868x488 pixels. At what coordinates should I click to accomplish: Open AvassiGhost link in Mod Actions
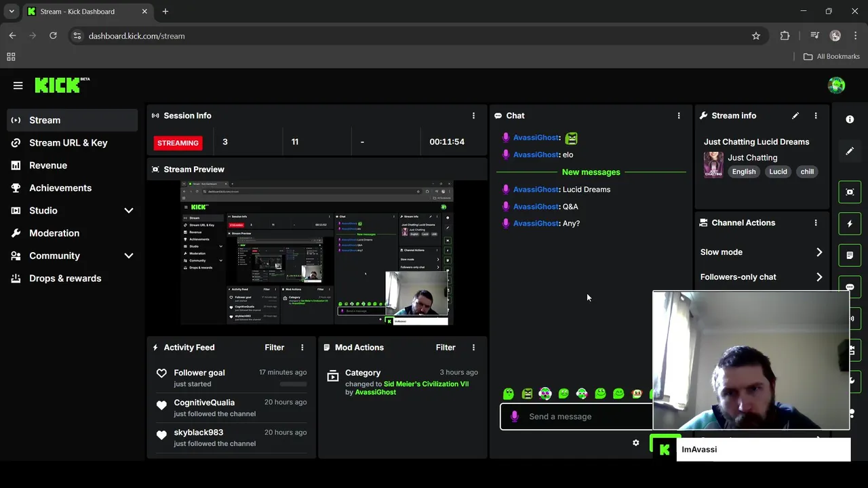(x=375, y=392)
